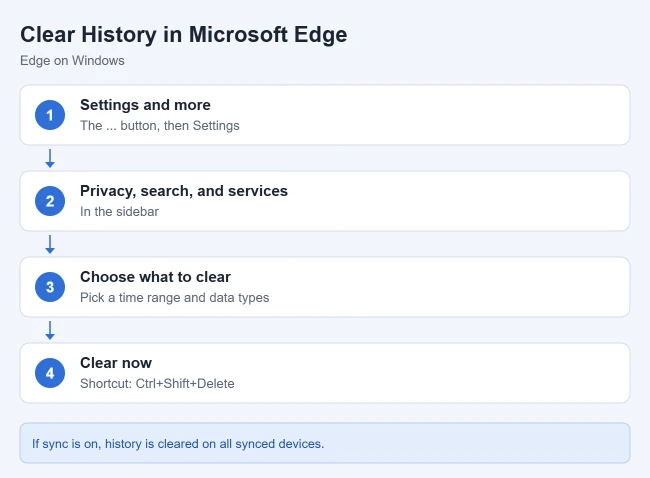Select 'Privacy, search, and services' title
The height and width of the screenshot is (478, 650).
pos(184,191)
